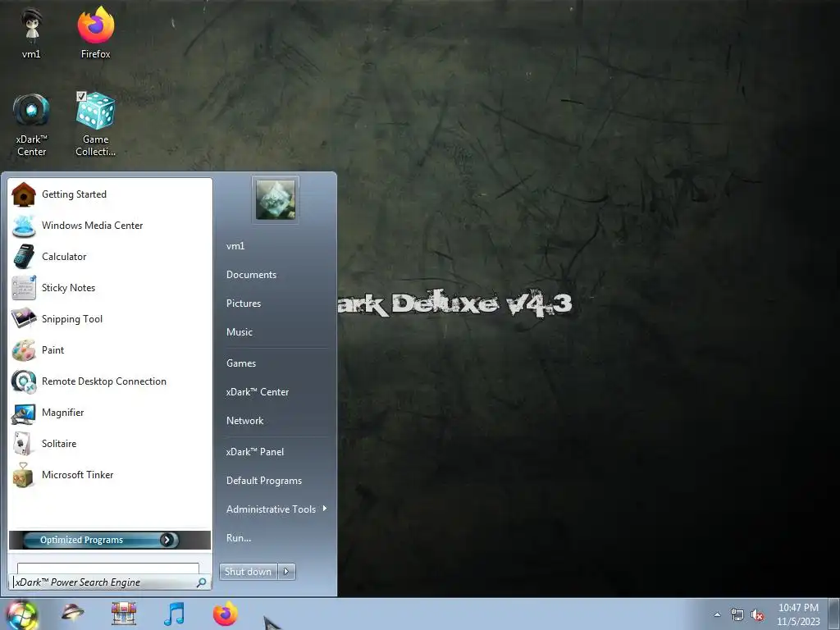Open Documents from the Start menu
840x630 pixels.
251,274
